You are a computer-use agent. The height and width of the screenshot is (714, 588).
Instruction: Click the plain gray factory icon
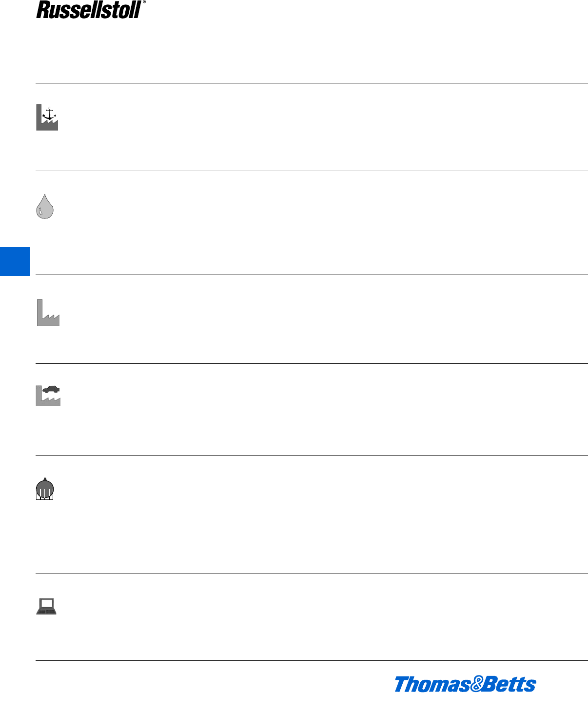[48, 313]
